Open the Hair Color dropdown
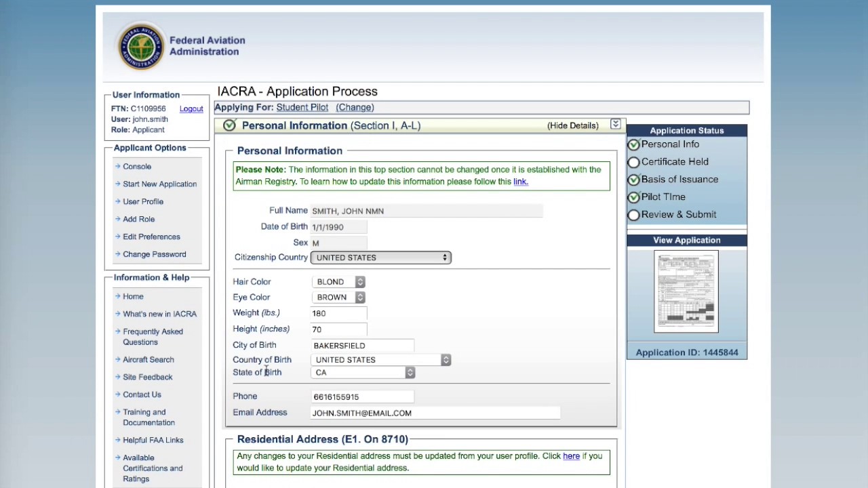The height and width of the screenshot is (488, 868). [x=338, y=282]
